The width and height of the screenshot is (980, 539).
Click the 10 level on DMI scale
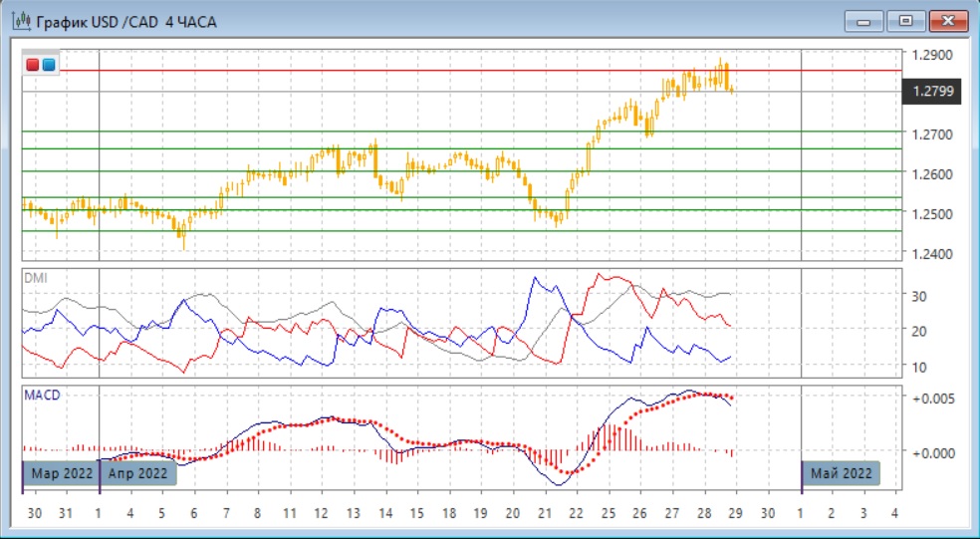click(921, 367)
